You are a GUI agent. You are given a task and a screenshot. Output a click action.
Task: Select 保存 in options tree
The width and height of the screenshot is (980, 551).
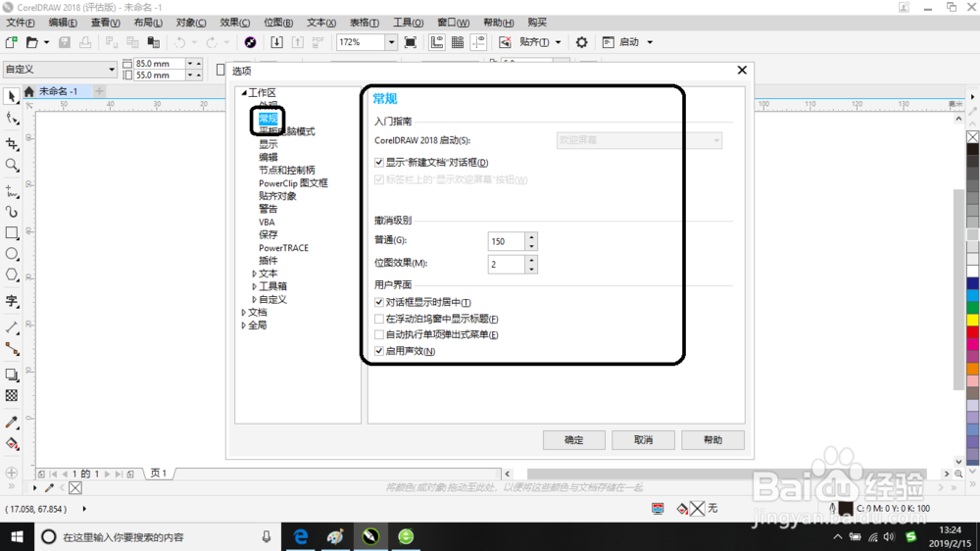(x=269, y=234)
